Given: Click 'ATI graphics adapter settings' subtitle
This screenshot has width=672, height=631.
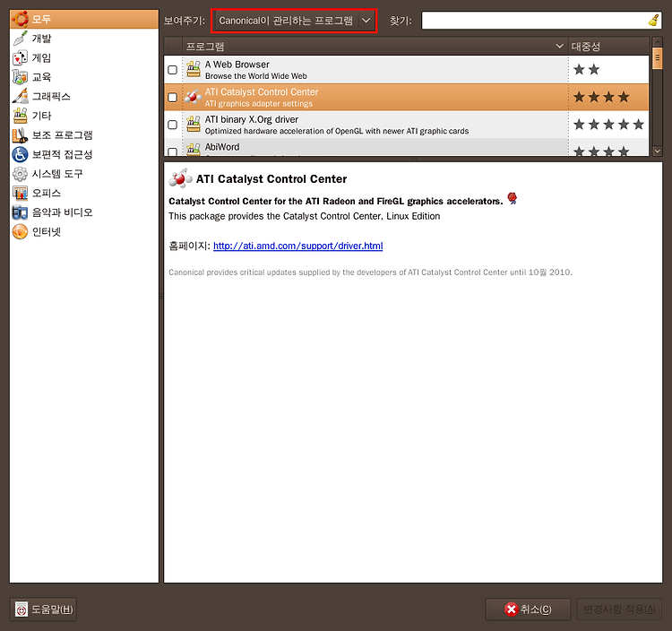Looking at the screenshot, I should pyautogui.click(x=258, y=104).
